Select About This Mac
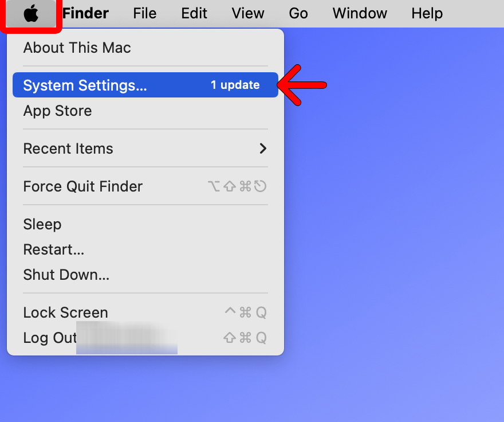 tap(77, 48)
